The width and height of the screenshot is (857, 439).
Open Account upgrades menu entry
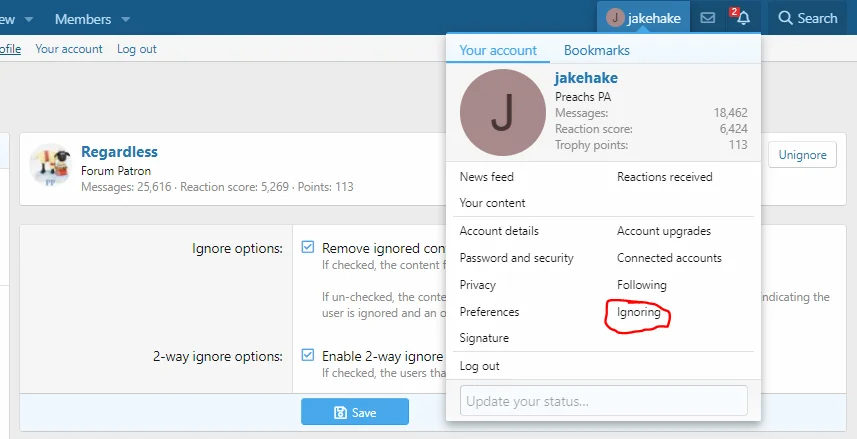pyautogui.click(x=664, y=231)
